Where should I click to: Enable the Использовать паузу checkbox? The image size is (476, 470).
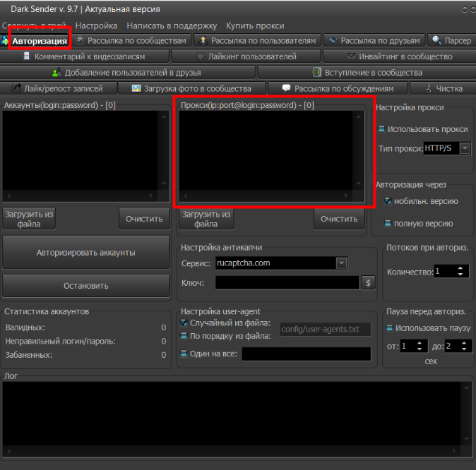(389, 327)
